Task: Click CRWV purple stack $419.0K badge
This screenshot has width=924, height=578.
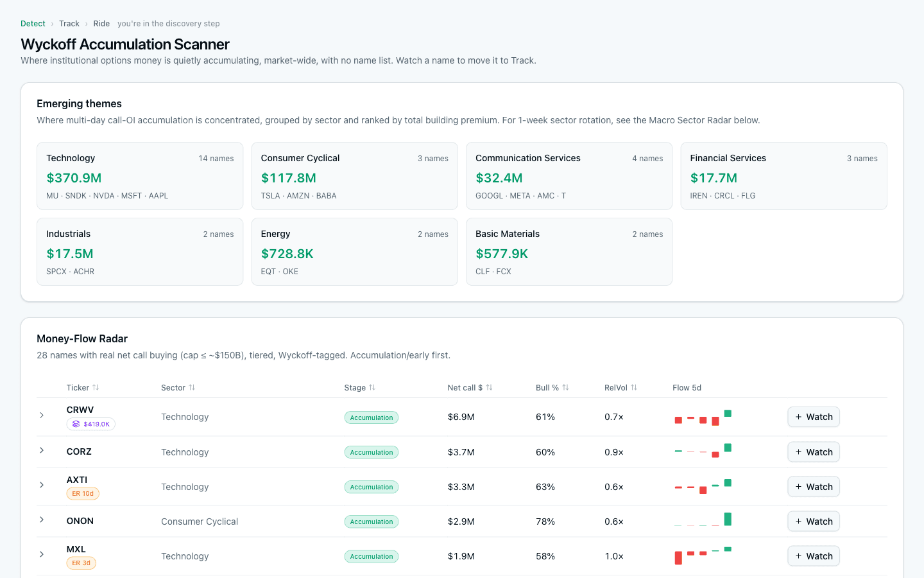Action: pyautogui.click(x=91, y=424)
